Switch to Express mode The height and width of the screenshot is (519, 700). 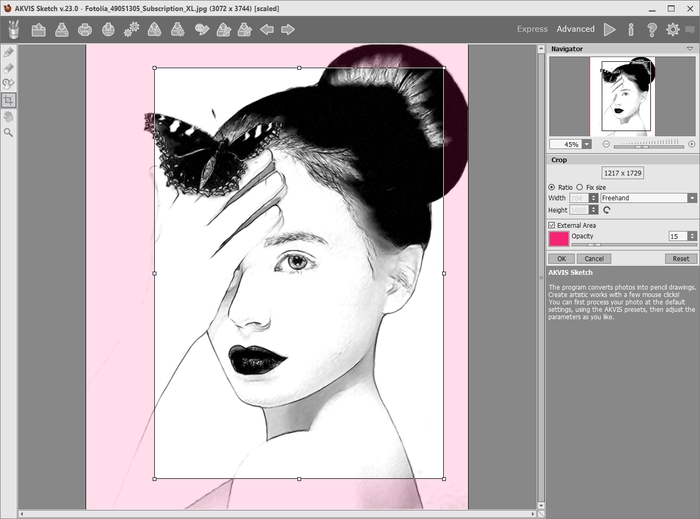coord(532,29)
